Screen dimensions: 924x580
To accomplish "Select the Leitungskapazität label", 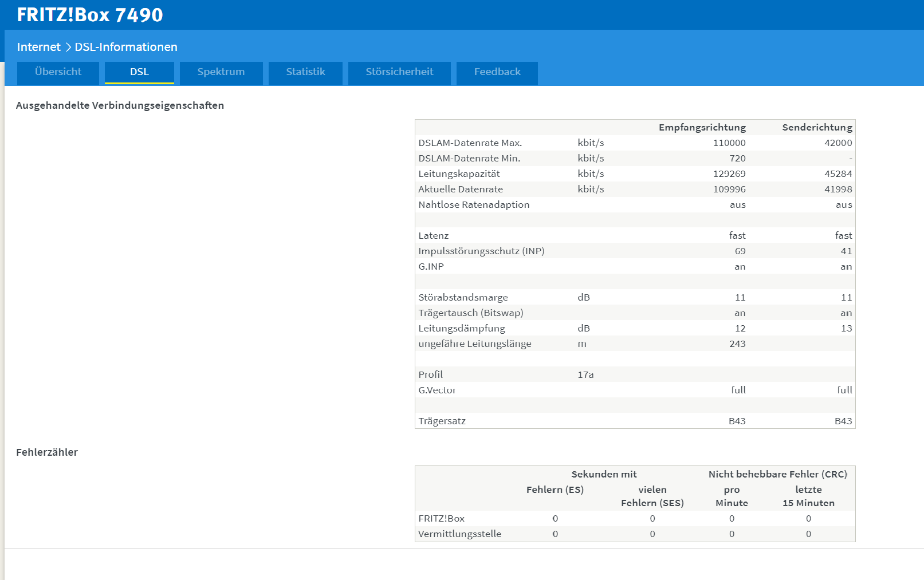I will (x=459, y=174).
